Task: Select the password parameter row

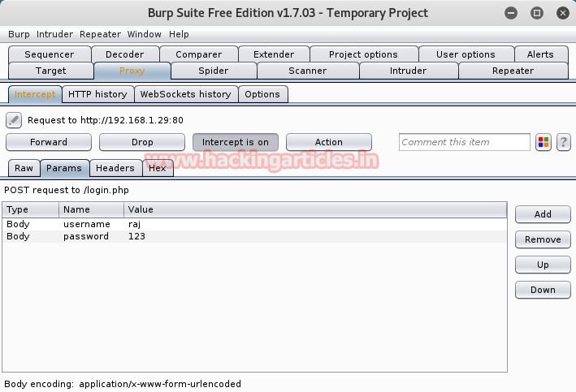Action: pyautogui.click(x=254, y=236)
